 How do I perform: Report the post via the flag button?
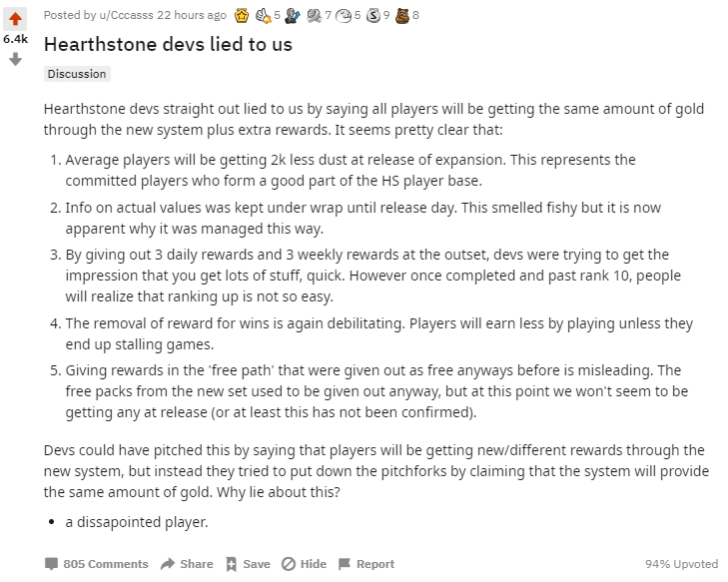[366, 564]
